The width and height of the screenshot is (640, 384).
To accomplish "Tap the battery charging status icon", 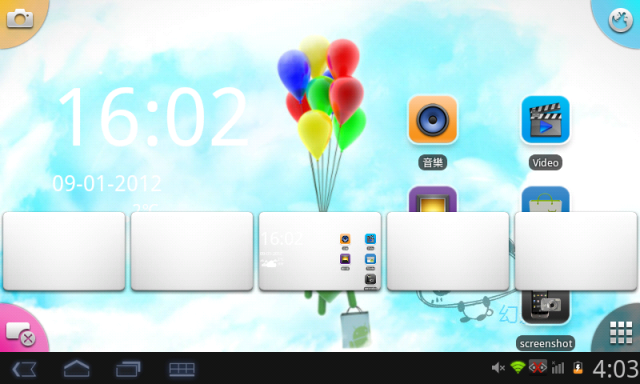I will click(x=578, y=368).
